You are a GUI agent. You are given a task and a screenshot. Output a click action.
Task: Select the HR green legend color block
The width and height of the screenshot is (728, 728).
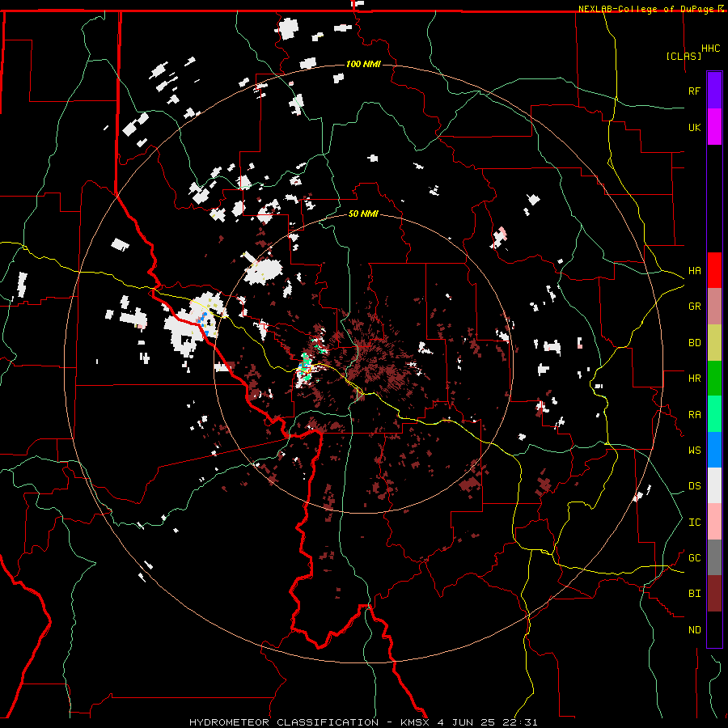point(714,379)
